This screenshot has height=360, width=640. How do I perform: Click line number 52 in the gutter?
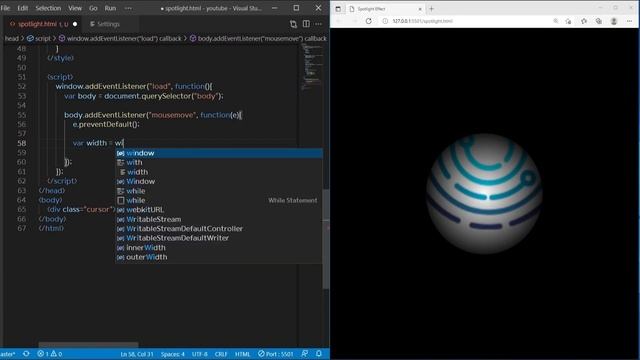coord(22,87)
